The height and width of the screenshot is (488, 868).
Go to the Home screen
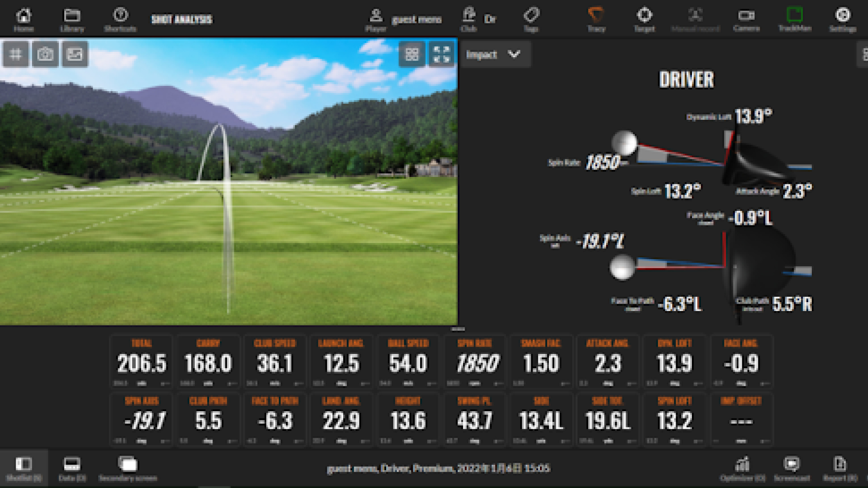click(x=23, y=19)
